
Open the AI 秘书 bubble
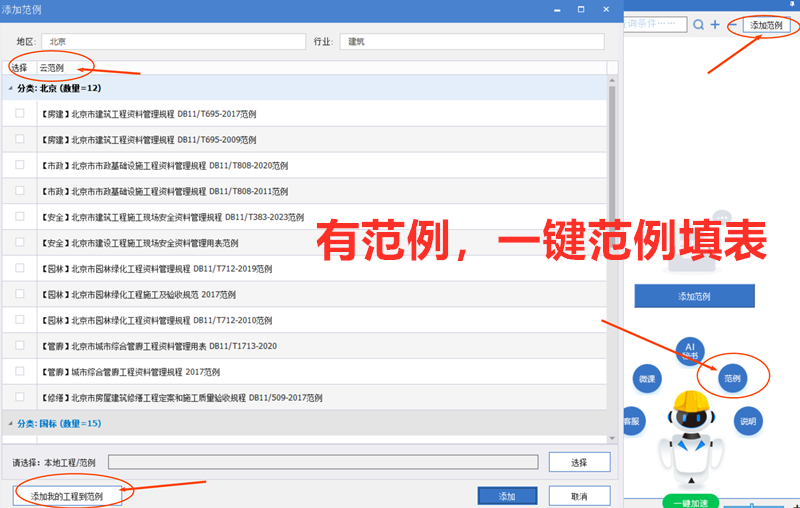click(x=691, y=350)
